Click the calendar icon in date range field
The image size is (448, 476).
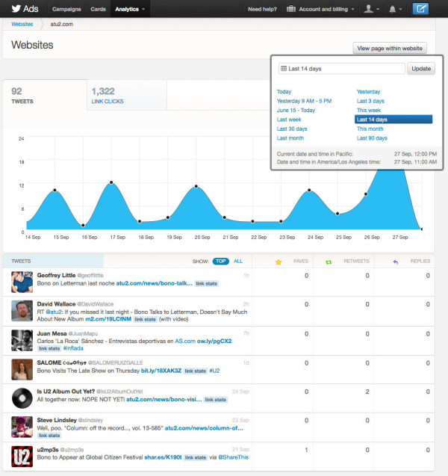click(283, 69)
